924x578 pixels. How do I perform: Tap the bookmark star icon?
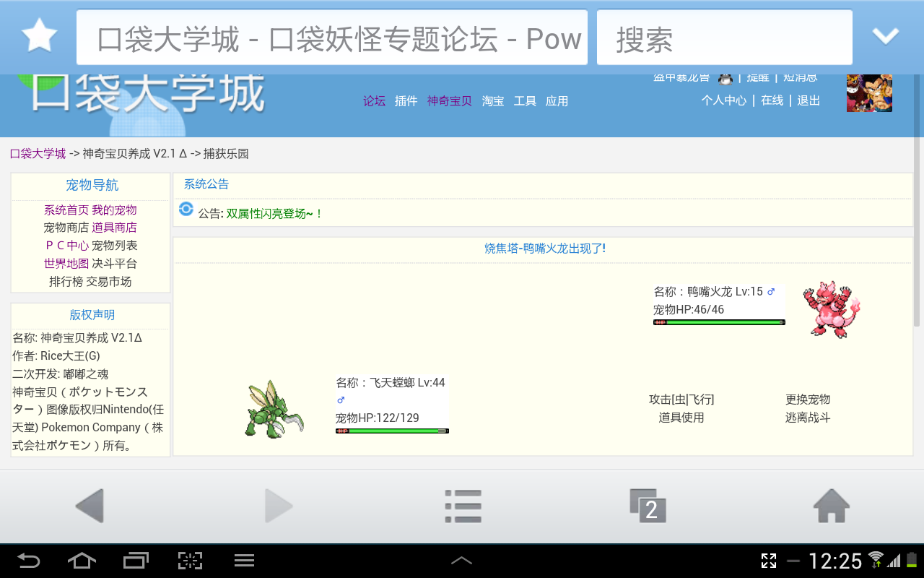[x=39, y=36]
